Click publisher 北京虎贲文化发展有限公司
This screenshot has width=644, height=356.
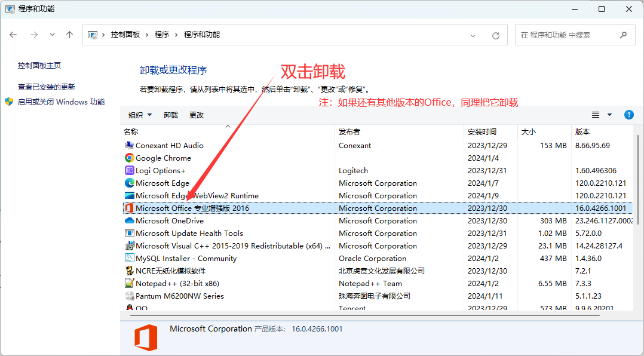(x=382, y=271)
